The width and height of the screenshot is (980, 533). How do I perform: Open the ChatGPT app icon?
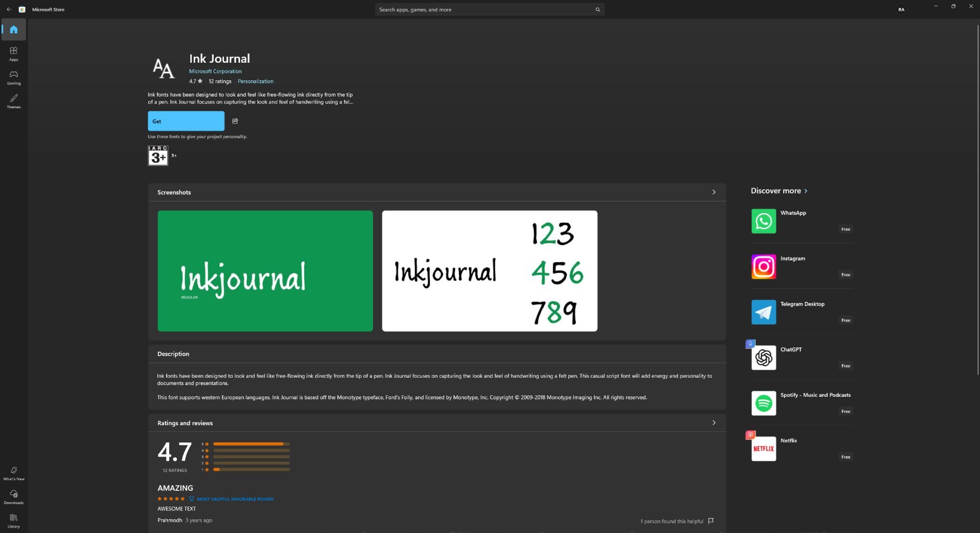pos(763,358)
